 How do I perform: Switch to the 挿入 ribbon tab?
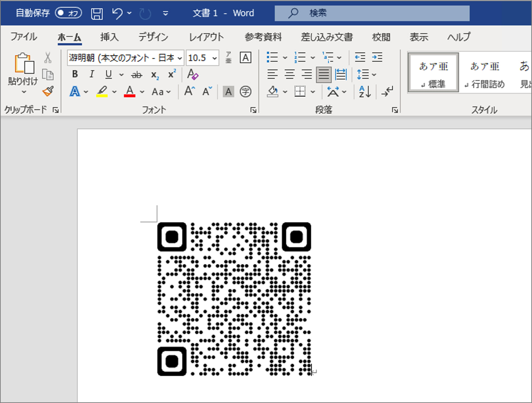(x=109, y=37)
